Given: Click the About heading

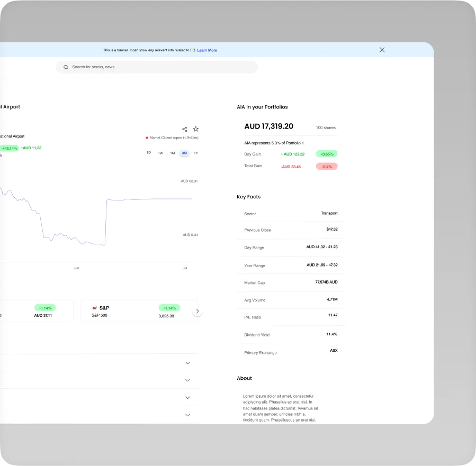Looking at the screenshot, I should tap(245, 378).
